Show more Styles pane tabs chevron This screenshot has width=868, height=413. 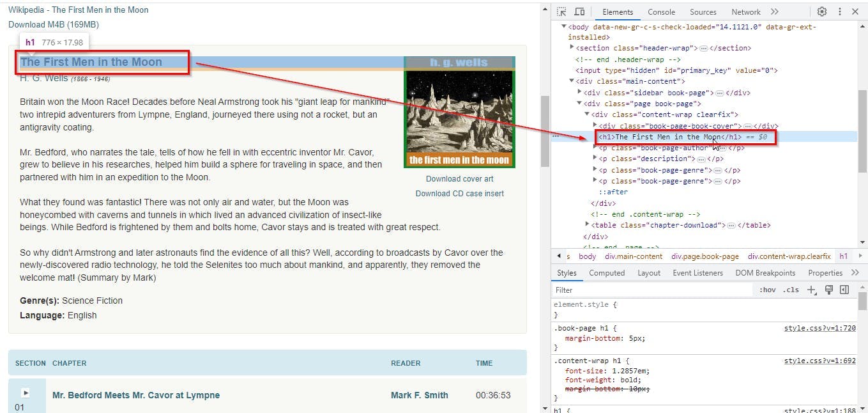tap(855, 273)
